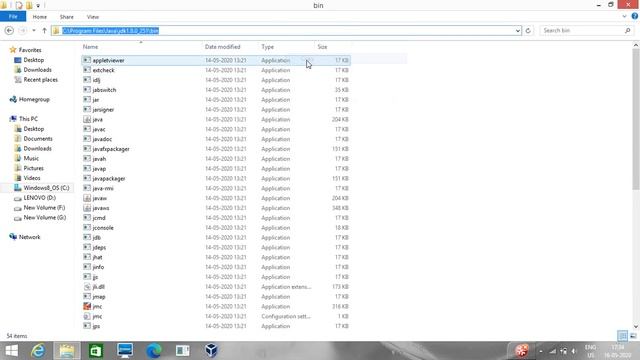This screenshot has width=640, height=360.
Task: Switch to details view layout icon
Action: 622,336
